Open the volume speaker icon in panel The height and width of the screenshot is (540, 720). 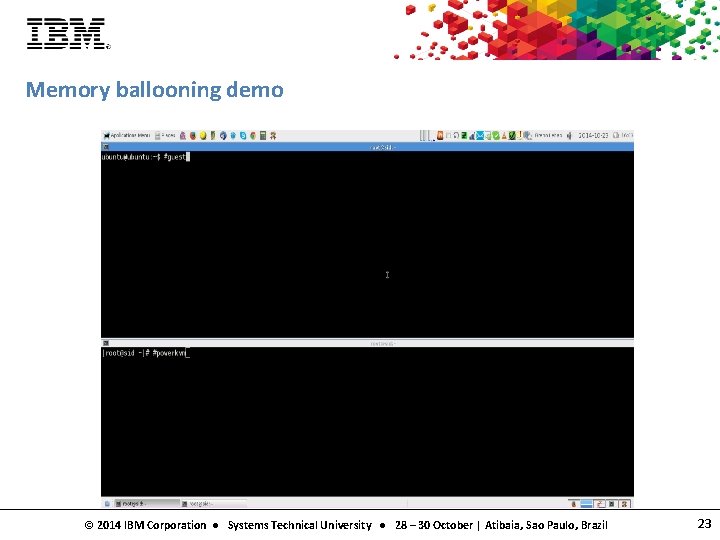click(x=569, y=135)
